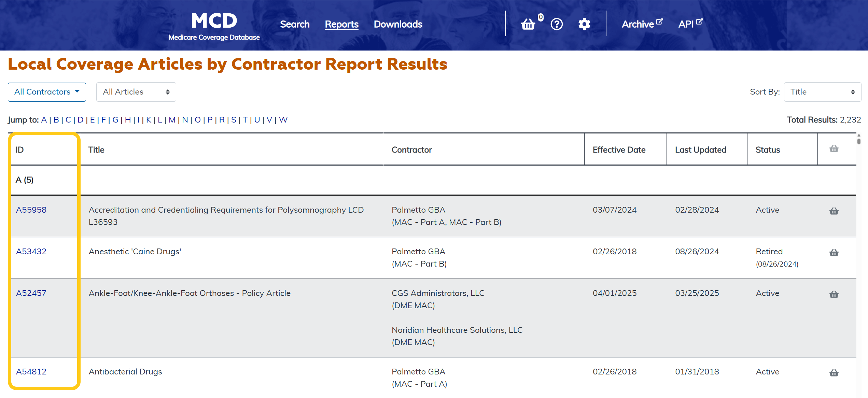Click basket icon in table header

834,149
